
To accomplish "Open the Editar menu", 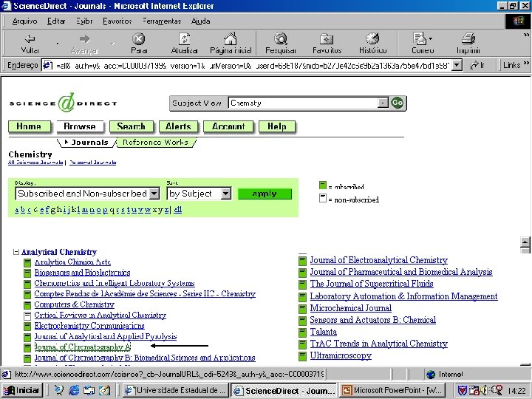I will tap(56, 21).
